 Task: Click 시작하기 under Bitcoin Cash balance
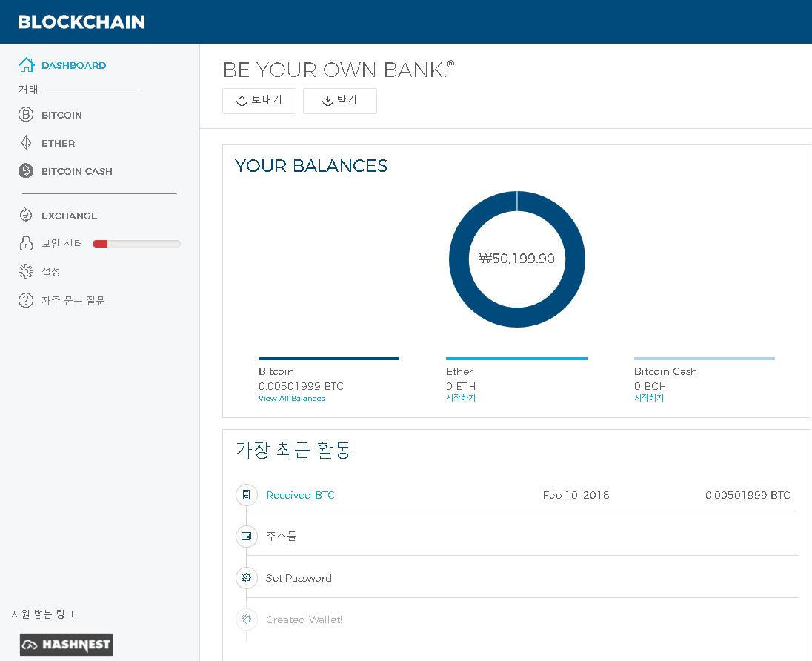pos(649,399)
